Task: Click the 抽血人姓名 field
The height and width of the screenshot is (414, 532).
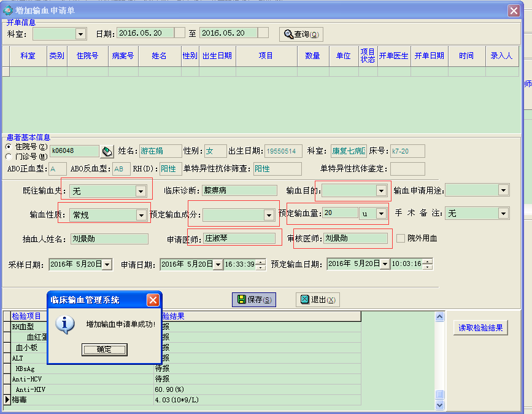Action: [109, 239]
